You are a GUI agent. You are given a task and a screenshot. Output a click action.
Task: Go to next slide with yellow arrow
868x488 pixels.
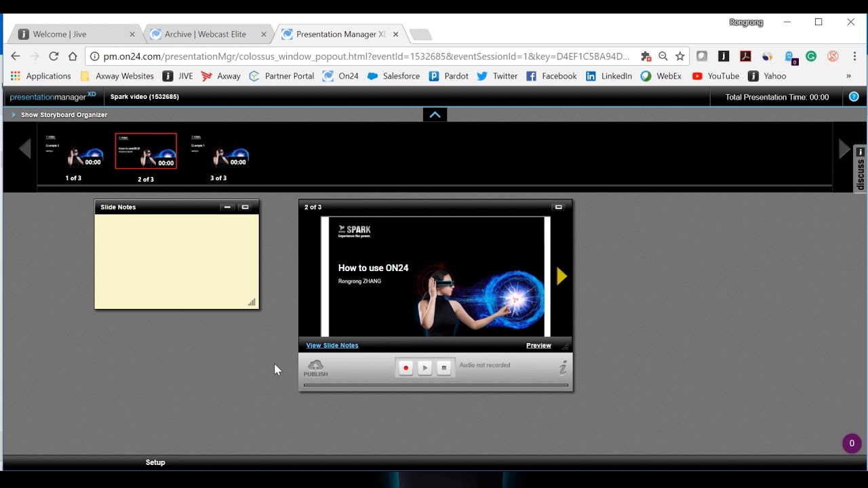click(561, 276)
